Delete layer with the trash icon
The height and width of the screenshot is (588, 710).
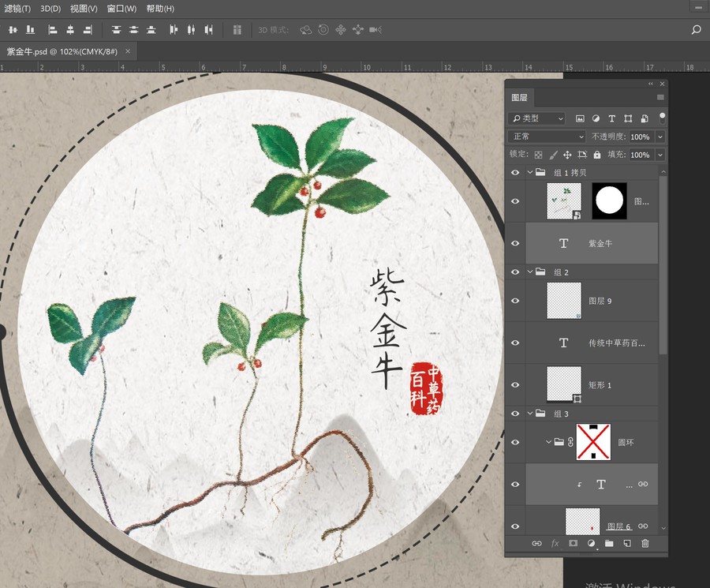point(645,543)
